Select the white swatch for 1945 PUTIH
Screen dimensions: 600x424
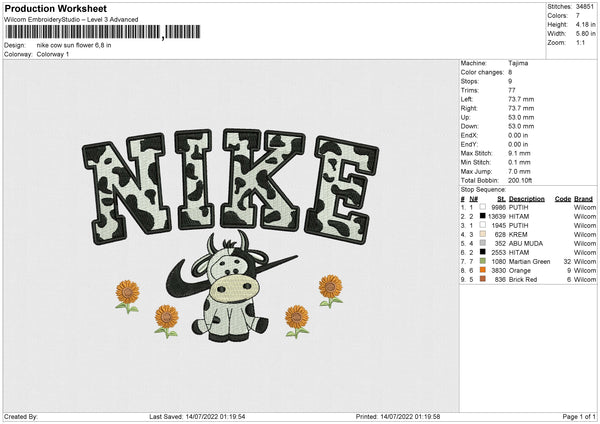[483, 225]
